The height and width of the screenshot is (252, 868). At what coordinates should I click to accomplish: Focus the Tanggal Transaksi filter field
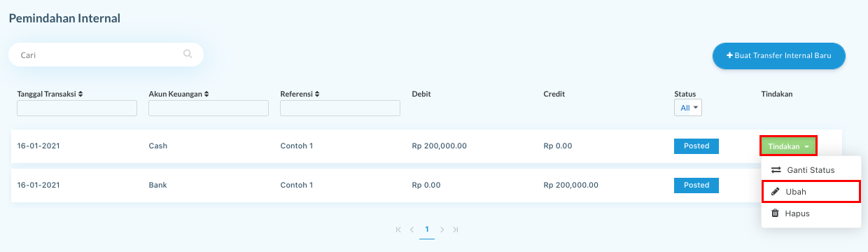77,108
